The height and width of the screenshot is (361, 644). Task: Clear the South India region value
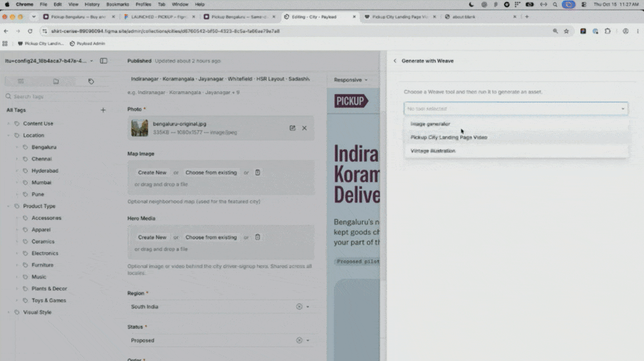click(299, 306)
